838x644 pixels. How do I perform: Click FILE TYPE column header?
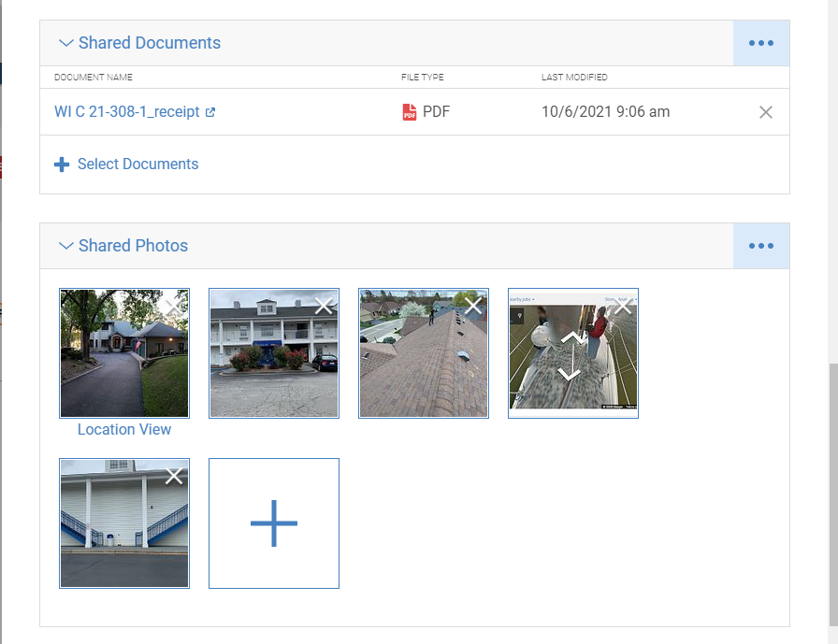tap(422, 78)
